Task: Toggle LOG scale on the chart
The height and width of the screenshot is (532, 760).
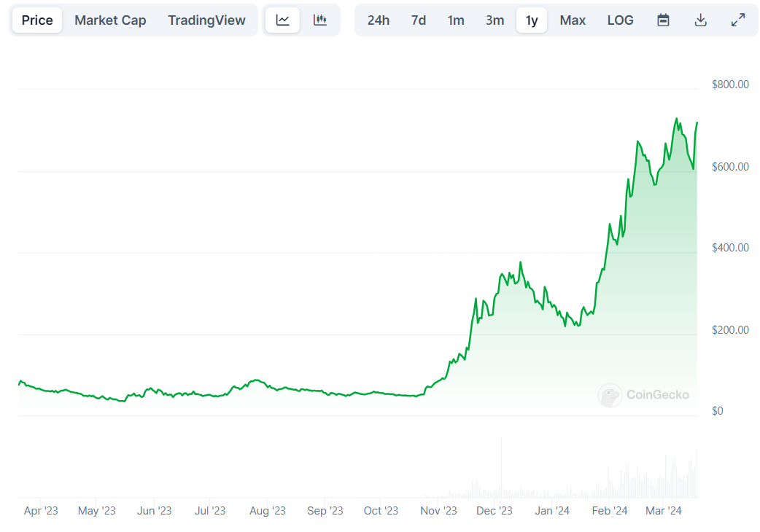Action: point(620,20)
